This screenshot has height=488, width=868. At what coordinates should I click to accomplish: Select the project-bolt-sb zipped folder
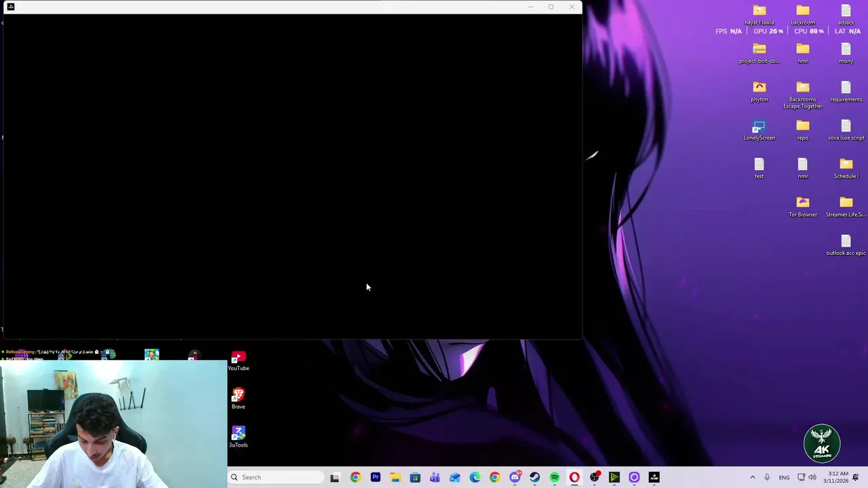coord(759,54)
